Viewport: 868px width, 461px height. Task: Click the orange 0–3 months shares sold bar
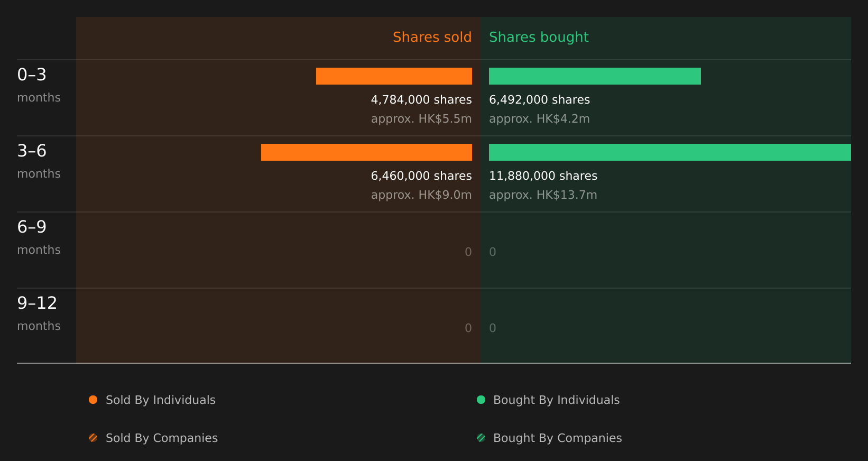click(x=394, y=76)
